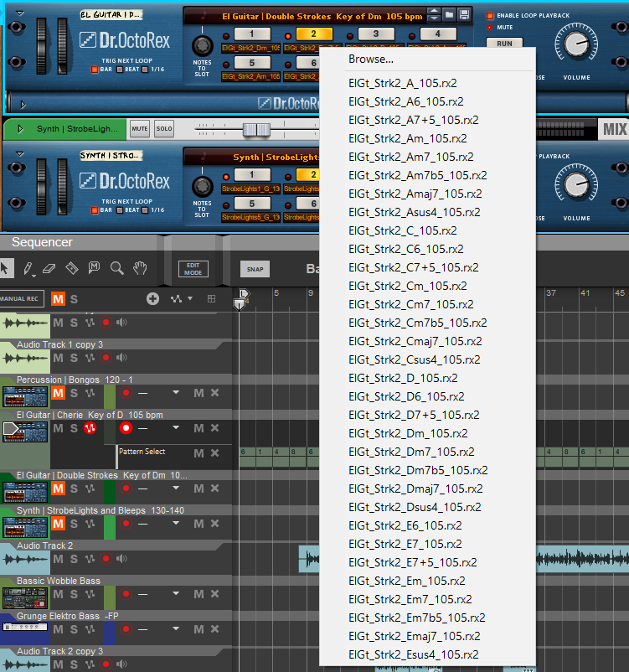The image size is (629, 672).
Task: Unmute Synth StrobeLights and Bleeps track
Action: pos(59,524)
